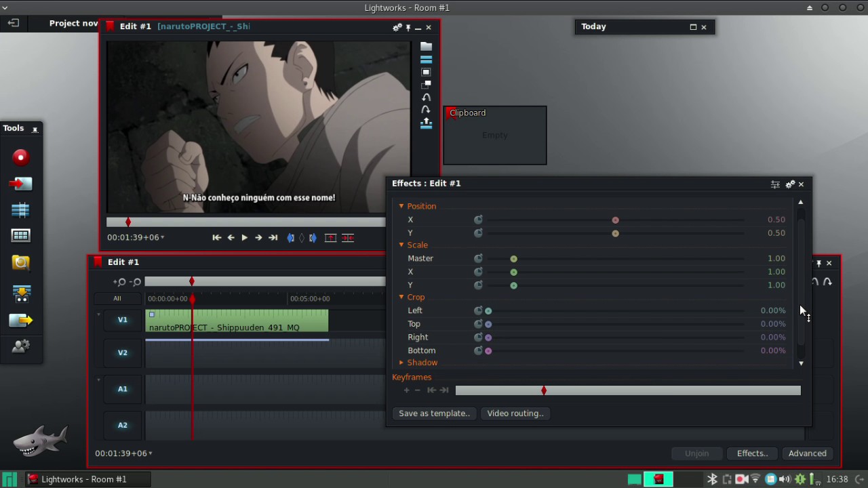Click the Effects panel sliders icon
Screen dimensions: 868x488
775,184
